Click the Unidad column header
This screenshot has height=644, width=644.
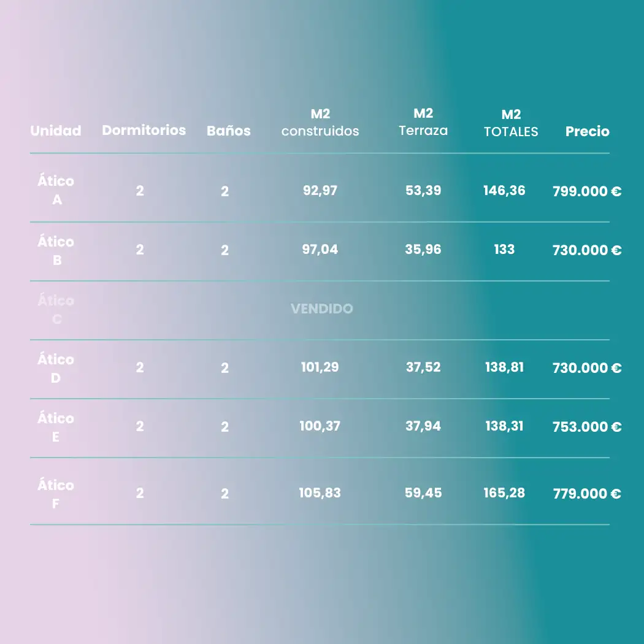pos(56,131)
